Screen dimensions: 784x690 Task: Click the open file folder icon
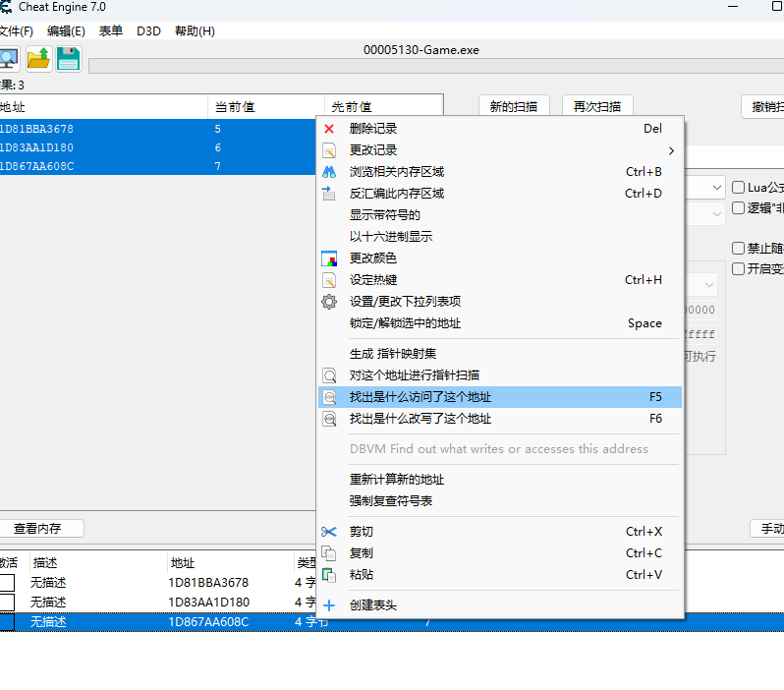pyautogui.click(x=38, y=59)
